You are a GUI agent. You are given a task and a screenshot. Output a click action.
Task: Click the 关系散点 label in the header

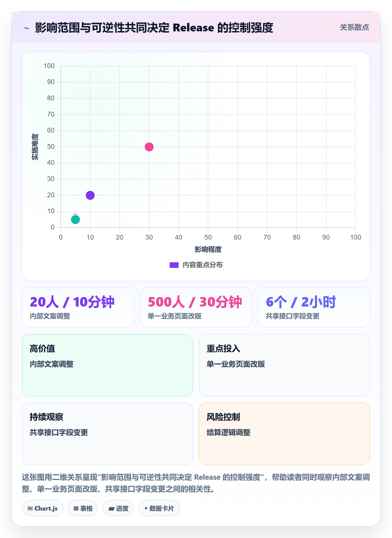coord(354,27)
